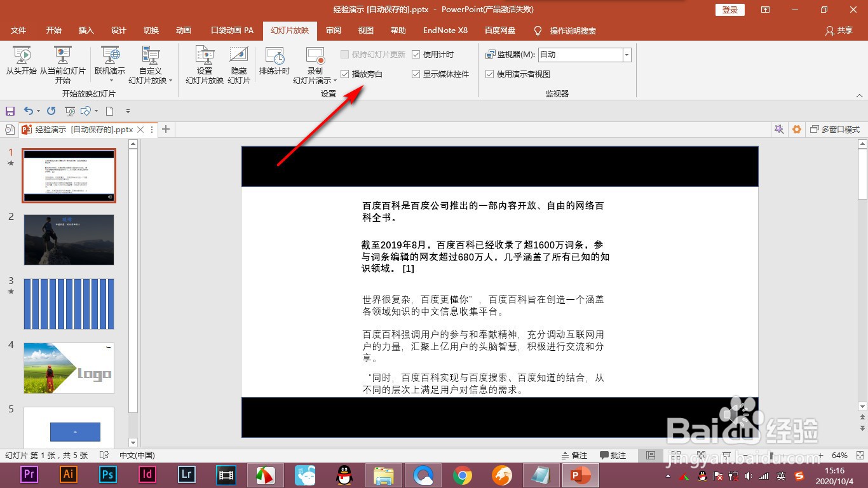This screenshot has width=868, height=488.
Task: Click spell check icon in status bar
Action: pos(104,456)
